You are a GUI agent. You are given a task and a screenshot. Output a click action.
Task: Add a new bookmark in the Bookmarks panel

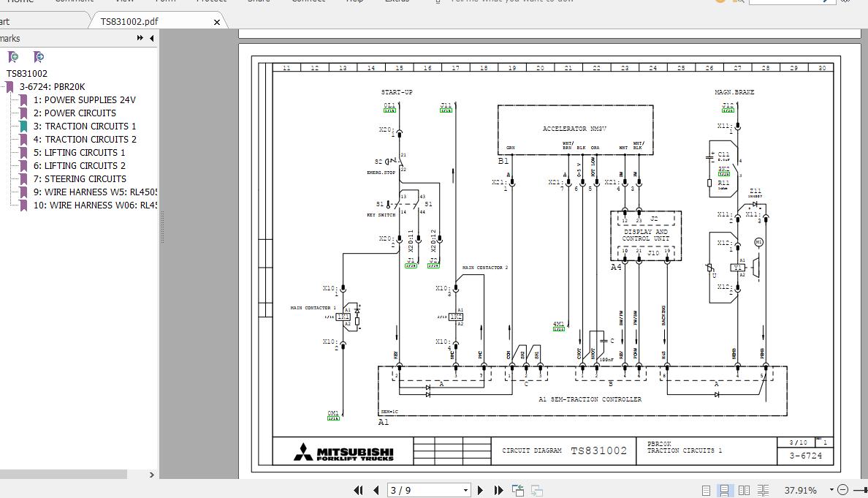[14, 57]
